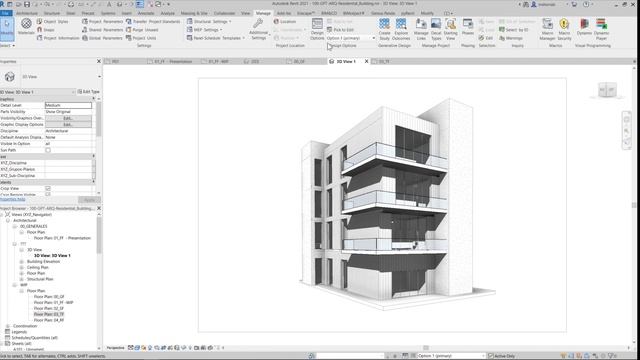Select Floor Plan: 03_TF in browser
Viewport: 640px width, 360px height.
[49, 314]
